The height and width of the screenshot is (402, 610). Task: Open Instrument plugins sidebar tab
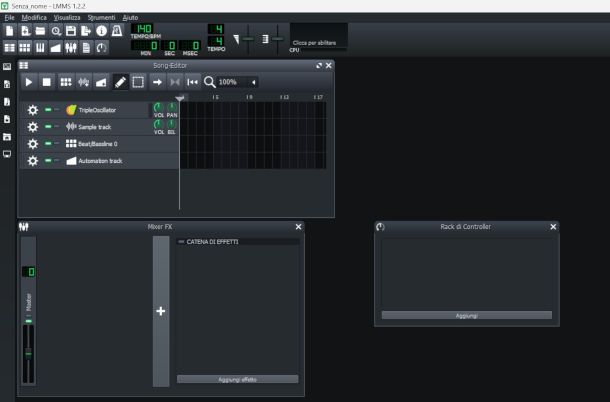7,67
